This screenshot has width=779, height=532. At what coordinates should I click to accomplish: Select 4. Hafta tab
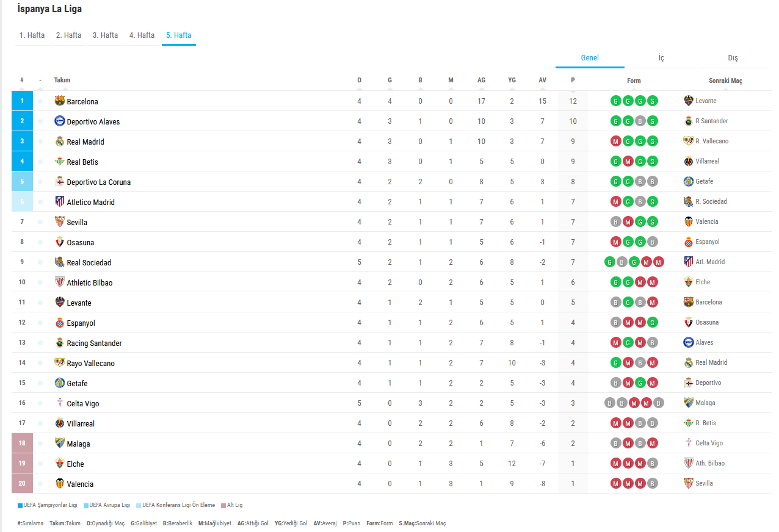click(142, 35)
